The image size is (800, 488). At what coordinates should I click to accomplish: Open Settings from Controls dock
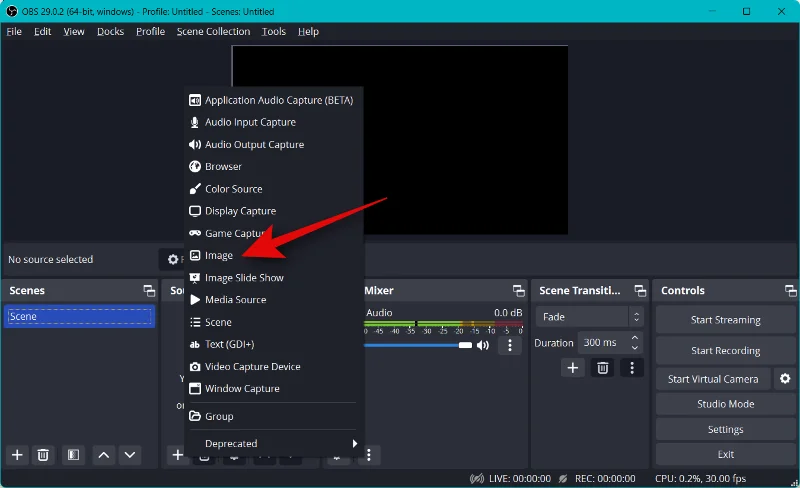tap(726, 429)
